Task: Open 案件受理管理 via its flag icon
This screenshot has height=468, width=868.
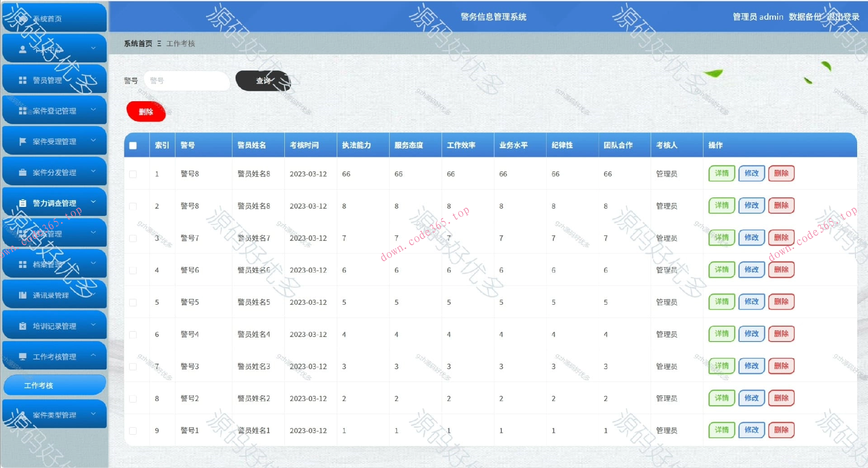Action: (22, 140)
